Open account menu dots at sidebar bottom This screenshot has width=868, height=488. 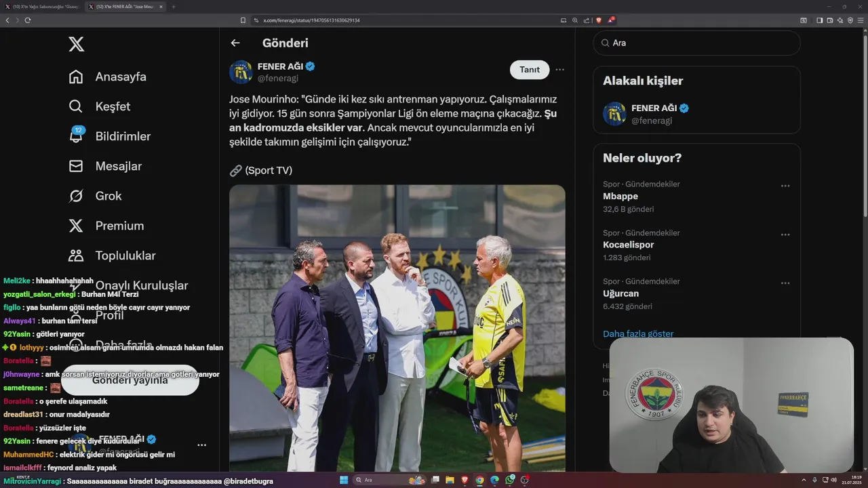pos(201,445)
